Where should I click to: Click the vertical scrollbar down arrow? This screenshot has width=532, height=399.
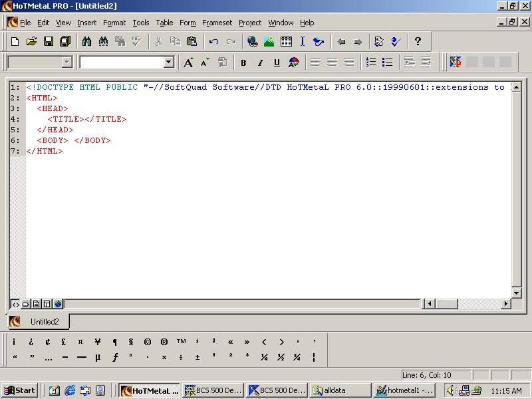point(516,293)
